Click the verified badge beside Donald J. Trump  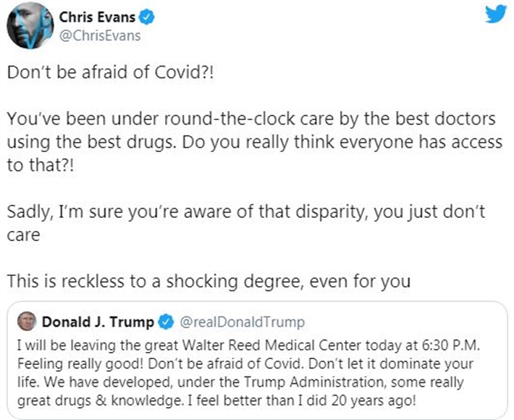[x=164, y=322]
